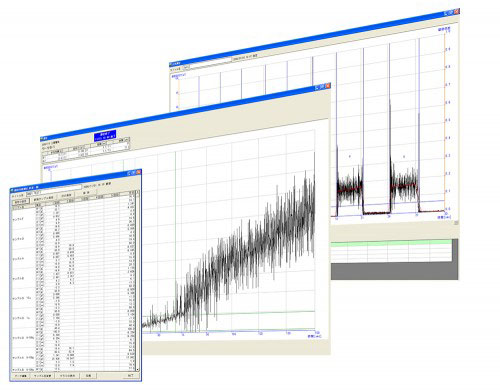The width and height of the screenshot is (500, 392).
Task: Click the app icon in the middle graph window title bar
Action: [42, 138]
